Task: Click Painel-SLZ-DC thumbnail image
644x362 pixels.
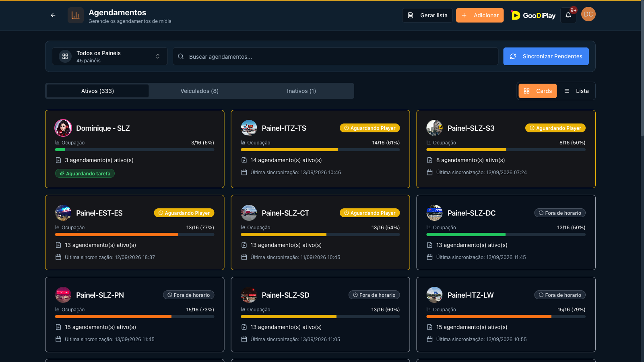Action: (x=434, y=213)
